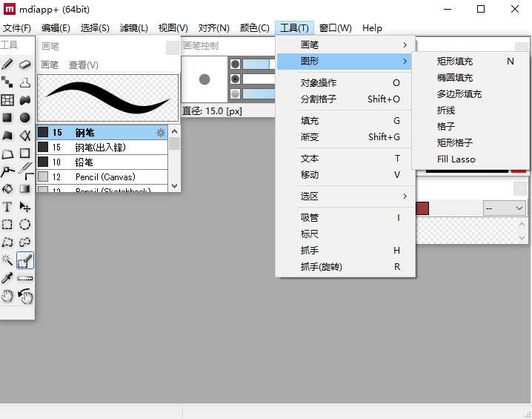Select the polyline tool icon
The height and width of the screenshot is (419, 532).
click(x=24, y=136)
